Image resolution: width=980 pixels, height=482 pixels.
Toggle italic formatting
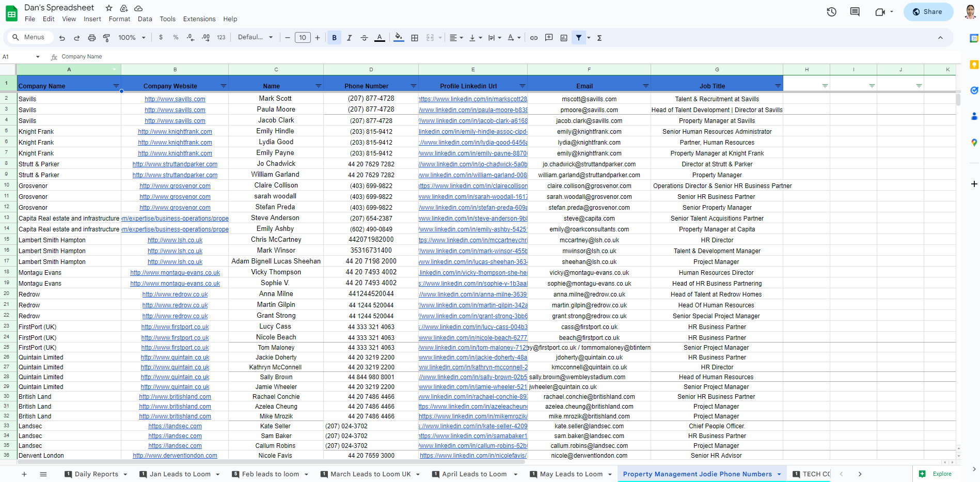pyautogui.click(x=349, y=38)
